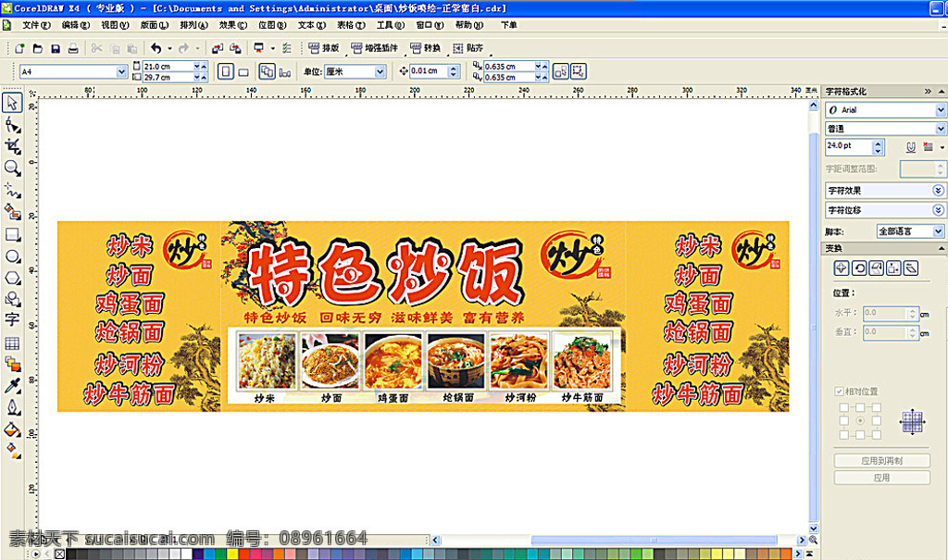Image resolution: width=948 pixels, height=560 pixels.
Task: Save file with the floppy disk icon
Action: 55,48
